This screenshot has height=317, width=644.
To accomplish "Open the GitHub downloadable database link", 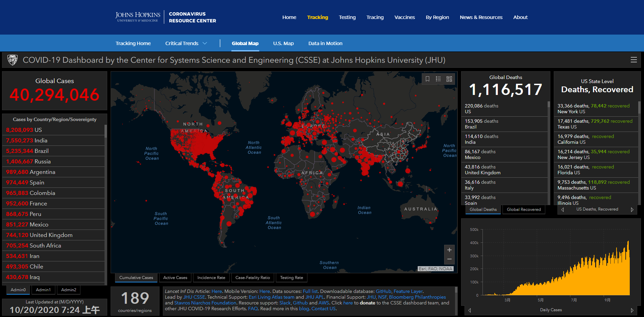I will click(x=383, y=291).
